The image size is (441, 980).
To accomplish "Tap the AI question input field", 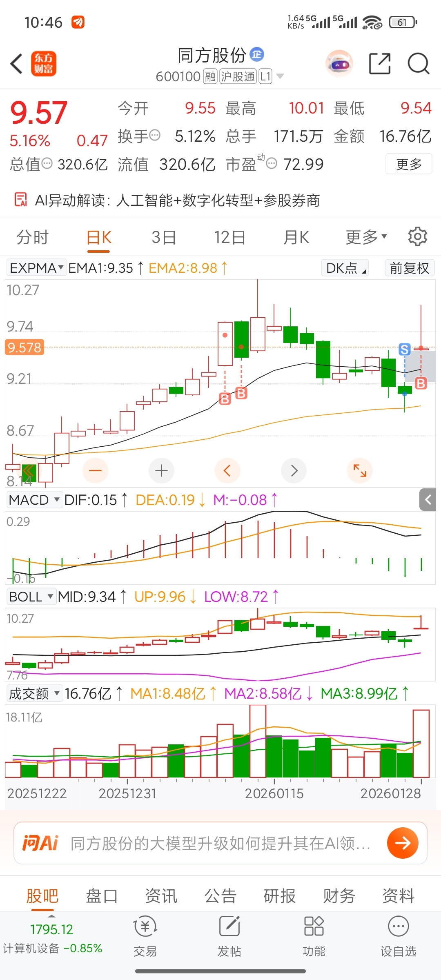I will (220, 843).
